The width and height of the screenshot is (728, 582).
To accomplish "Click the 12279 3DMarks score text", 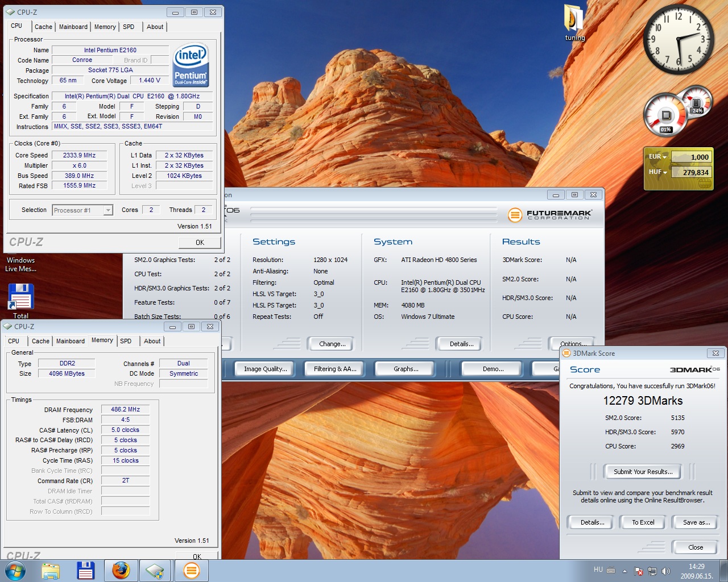I will (x=643, y=401).
